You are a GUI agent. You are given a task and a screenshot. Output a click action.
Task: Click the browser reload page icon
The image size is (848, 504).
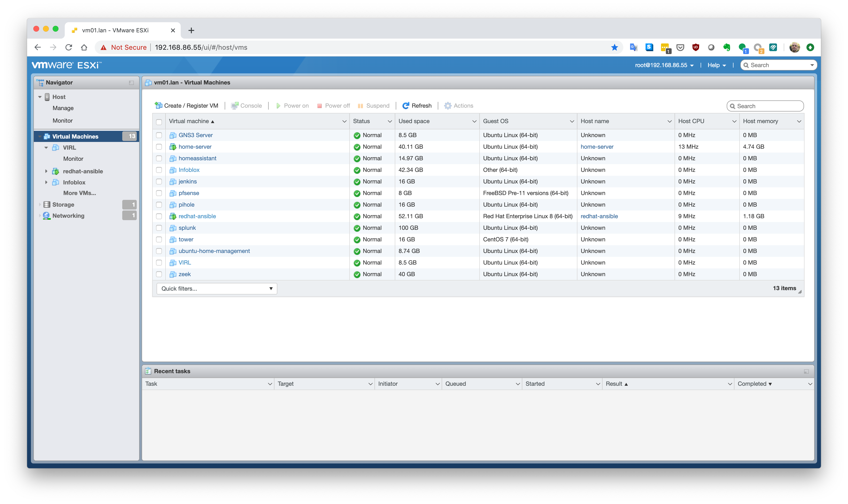coord(69,48)
